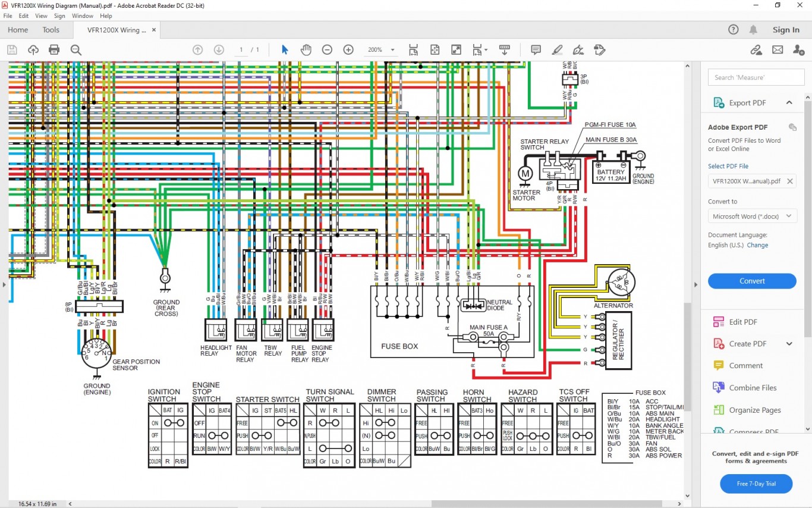Click the upload to cloud icon
Image resolution: width=812 pixels, height=508 pixels.
(33, 50)
